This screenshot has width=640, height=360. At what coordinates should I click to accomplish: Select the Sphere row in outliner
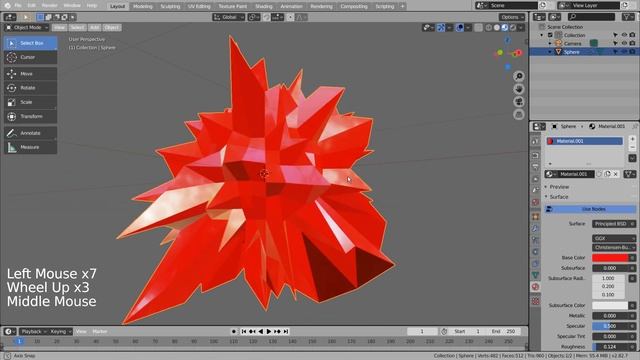[x=584, y=52]
